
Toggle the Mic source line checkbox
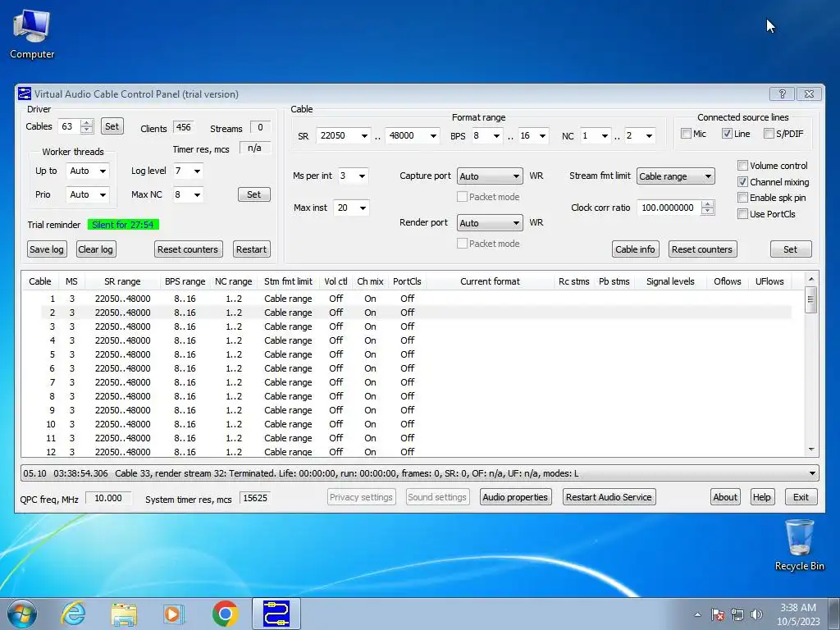click(686, 134)
